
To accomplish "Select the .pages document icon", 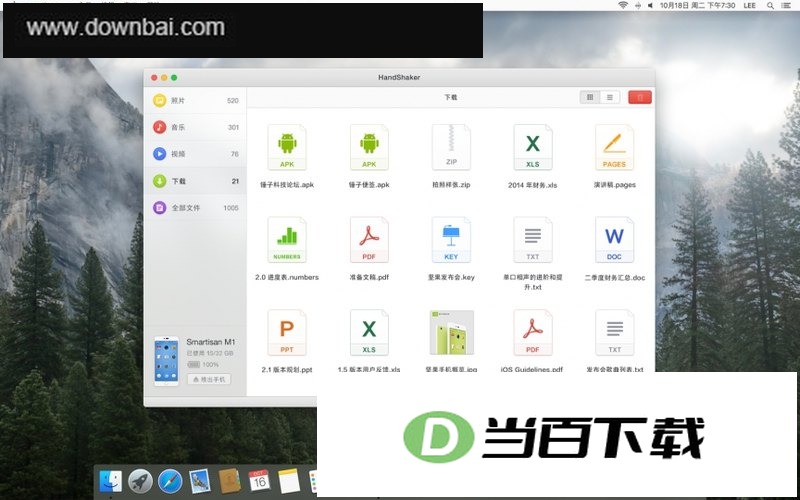I will coord(614,147).
